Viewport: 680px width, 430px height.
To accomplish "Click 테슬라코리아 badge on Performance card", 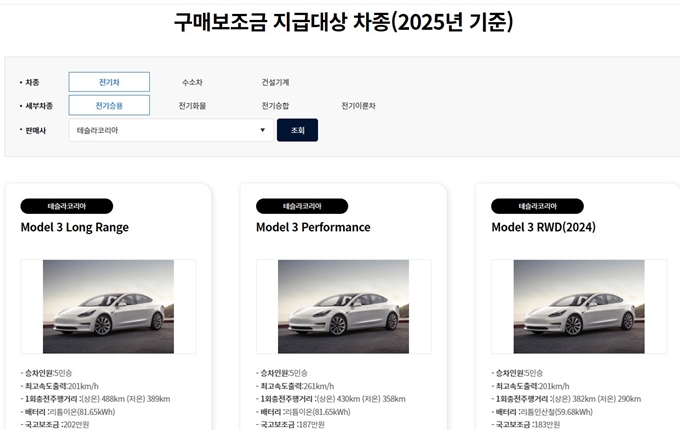I will coord(302,206).
